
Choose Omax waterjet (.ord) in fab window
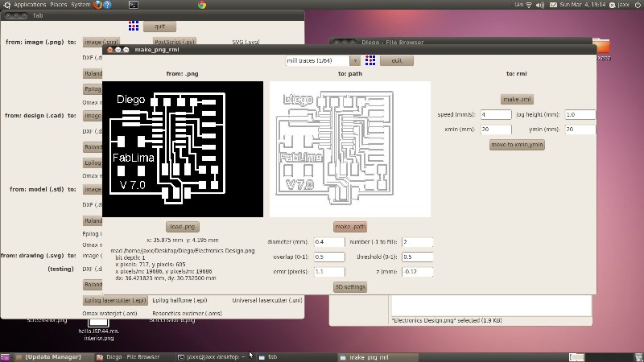[109, 313]
